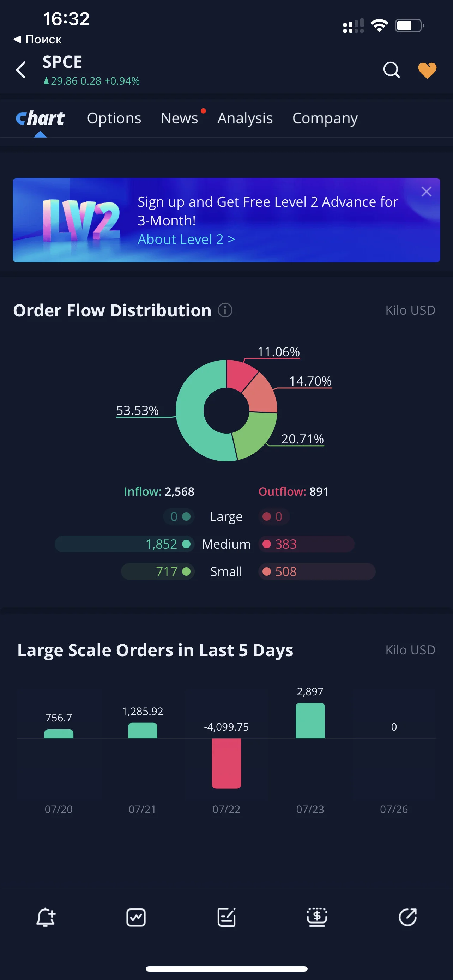Open the chart tool icon in bottom bar

(136, 917)
